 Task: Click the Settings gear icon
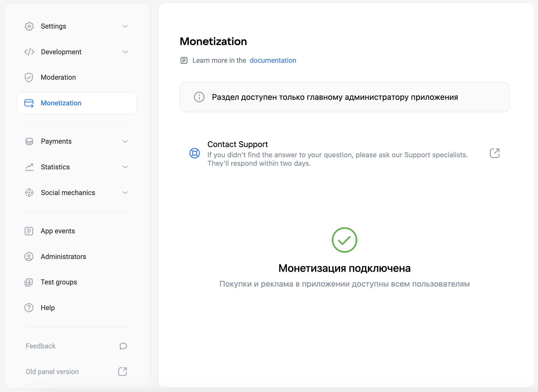coord(29,26)
